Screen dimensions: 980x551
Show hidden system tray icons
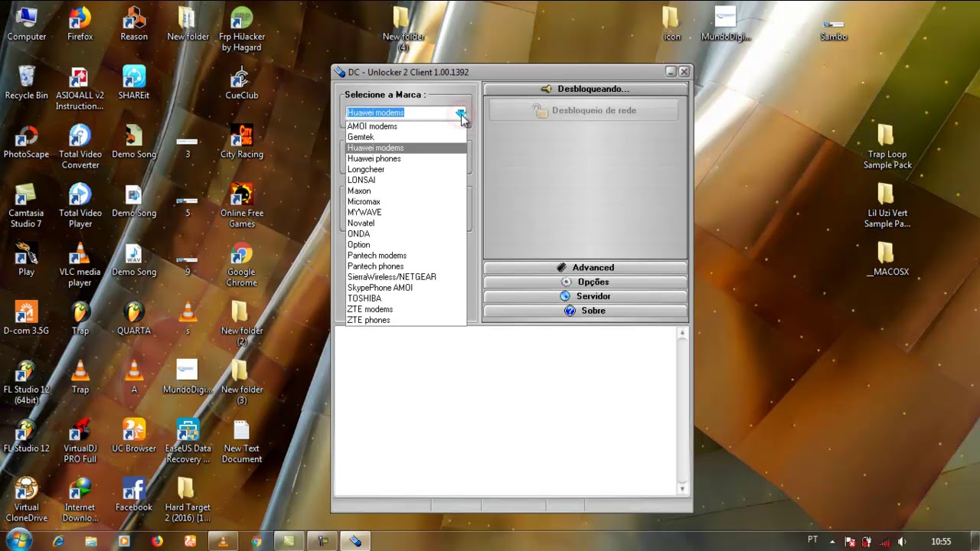point(832,542)
